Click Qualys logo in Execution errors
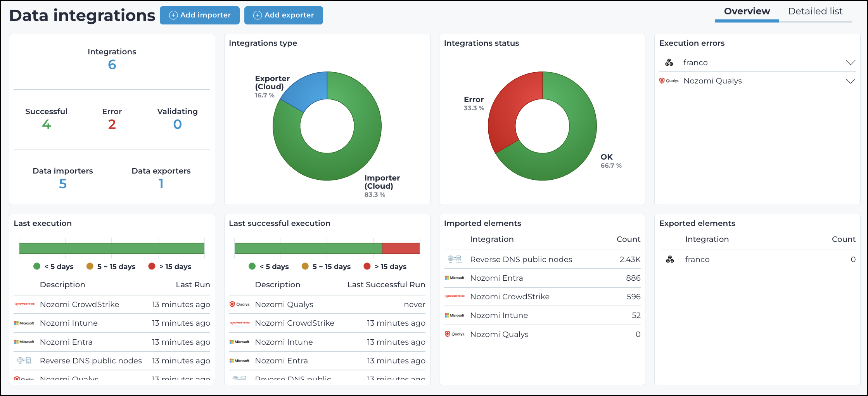This screenshot has width=868, height=396. tap(669, 81)
